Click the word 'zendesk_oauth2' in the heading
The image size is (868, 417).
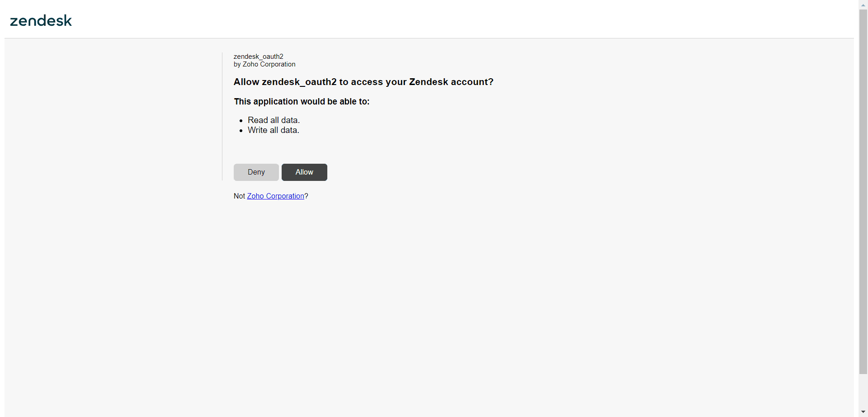pyautogui.click(x=299, y=81)
